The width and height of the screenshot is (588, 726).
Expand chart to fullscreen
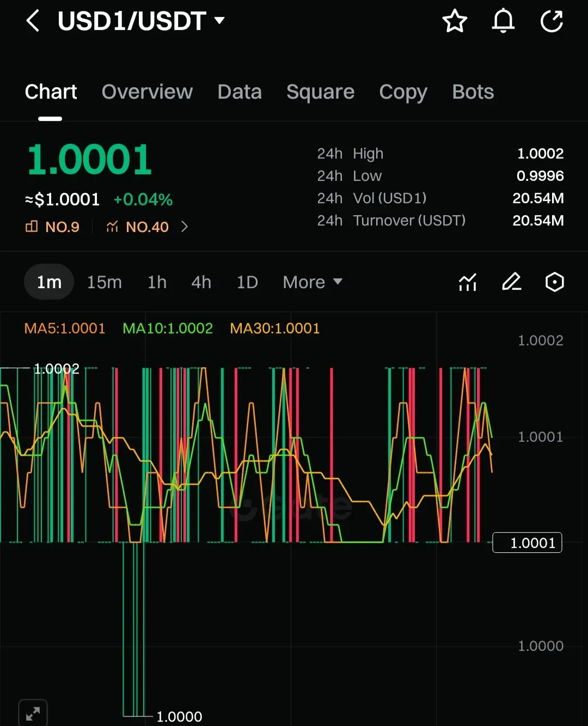click(33, 713)
